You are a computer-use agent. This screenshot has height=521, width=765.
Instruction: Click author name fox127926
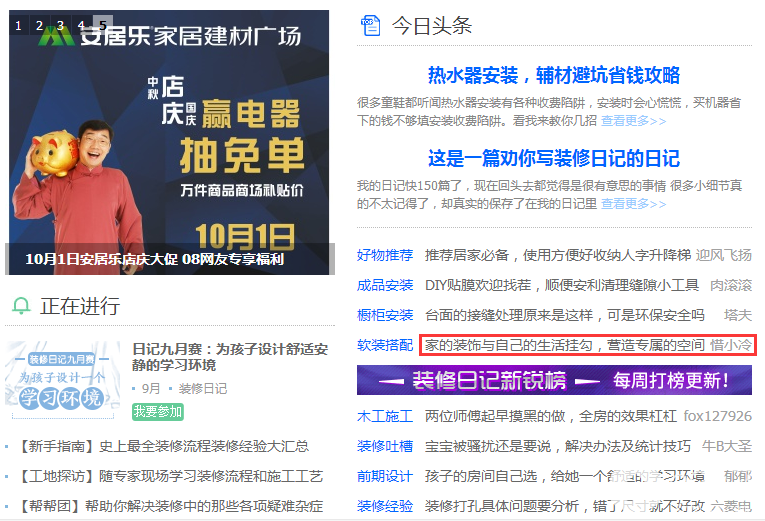[717, 416]
